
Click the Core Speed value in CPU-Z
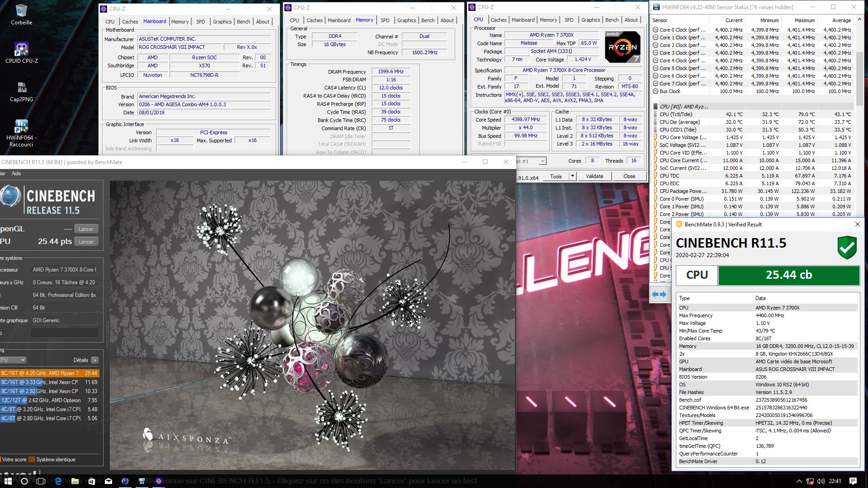click(526, 120)
